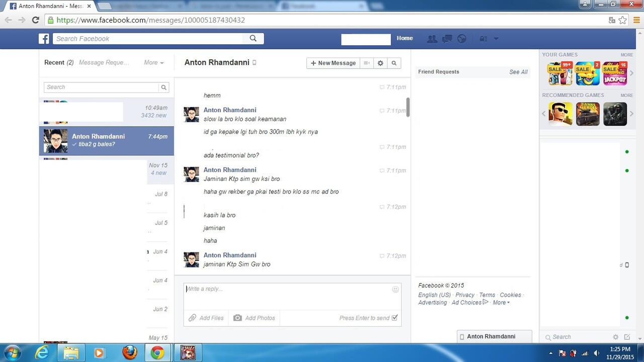Open the chat sidebar options gear
The width and height of the screenshot is (644, 362).
(615, 337)
